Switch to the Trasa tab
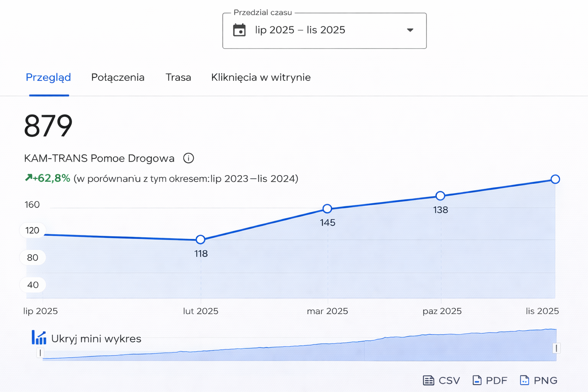588x392 pixels. point(178,77)
